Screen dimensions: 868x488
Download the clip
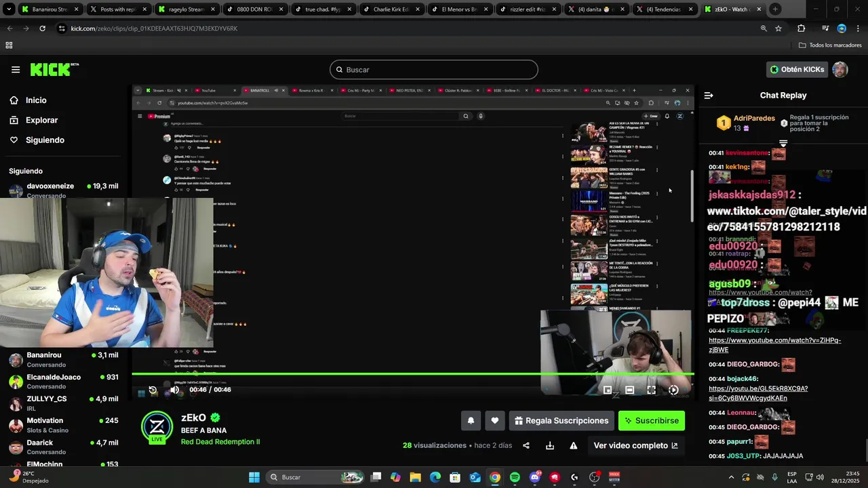click(x=550, y=445)
